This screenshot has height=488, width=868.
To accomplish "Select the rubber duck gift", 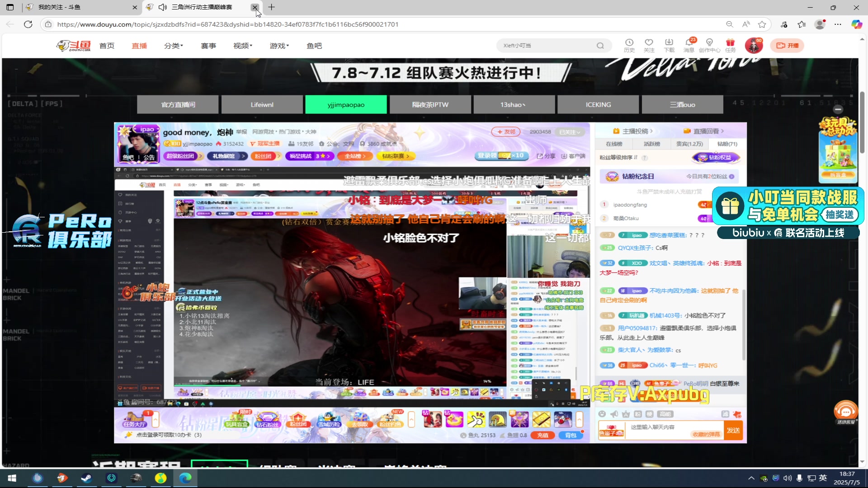I will (x=454, y=419).
